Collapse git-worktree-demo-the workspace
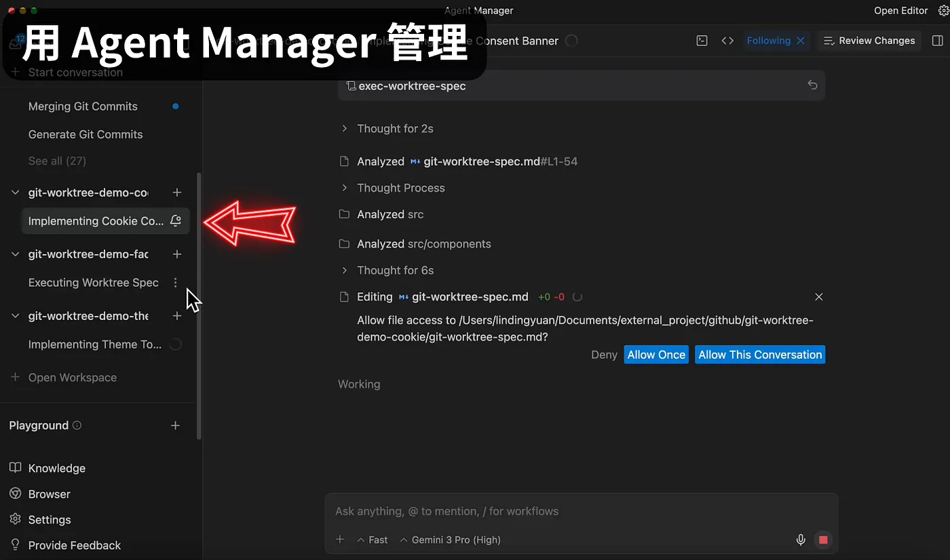950x560 pixels. pos(16,316)
